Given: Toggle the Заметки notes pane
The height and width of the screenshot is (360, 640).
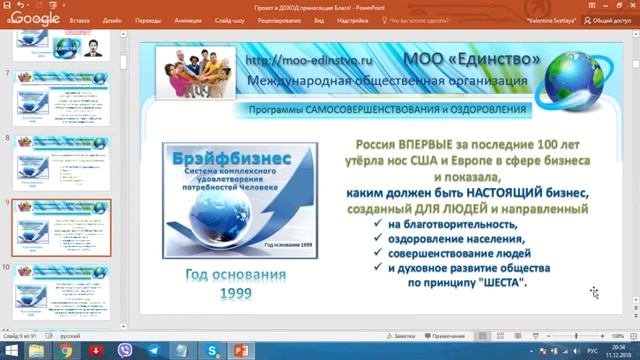Looking at the screenshot, I should pos(400,336).
